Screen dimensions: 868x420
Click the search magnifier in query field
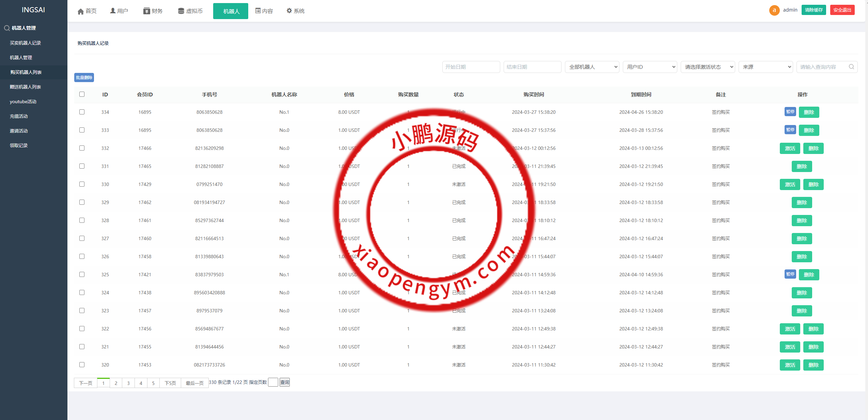pyautogui.click(x=851, y=67)
